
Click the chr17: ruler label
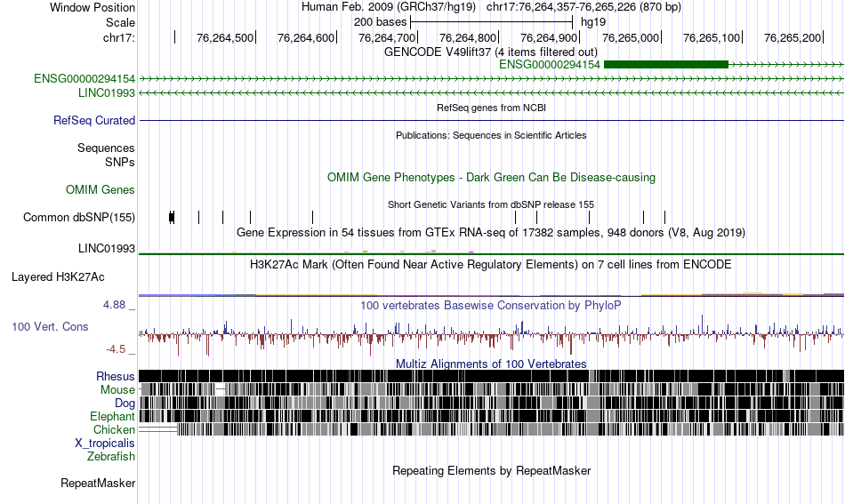click(x=118, y=37)
